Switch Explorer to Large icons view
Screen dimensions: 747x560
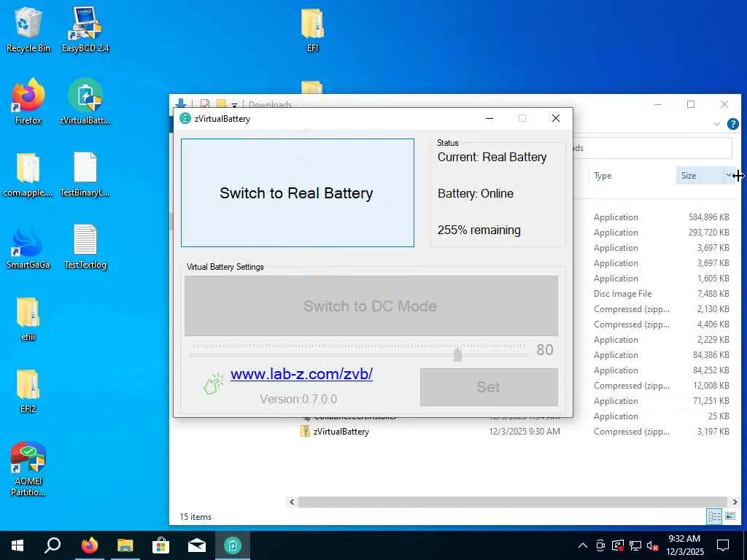pyautogui.click(x=730, y=516)
